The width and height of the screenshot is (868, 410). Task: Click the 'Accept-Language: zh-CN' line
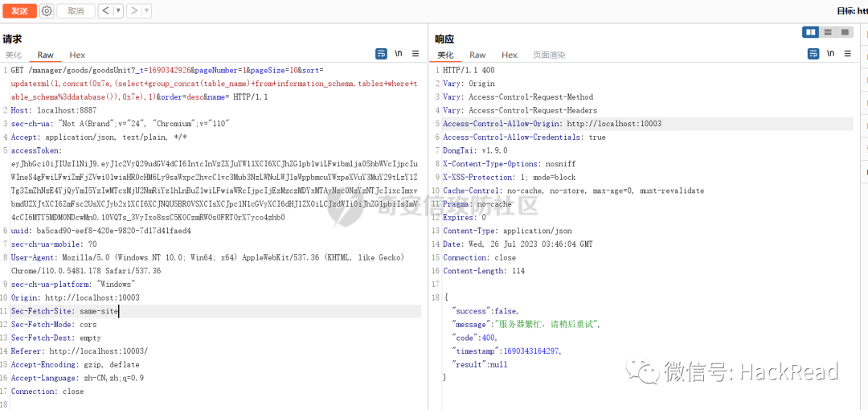(x=77, y=378)
